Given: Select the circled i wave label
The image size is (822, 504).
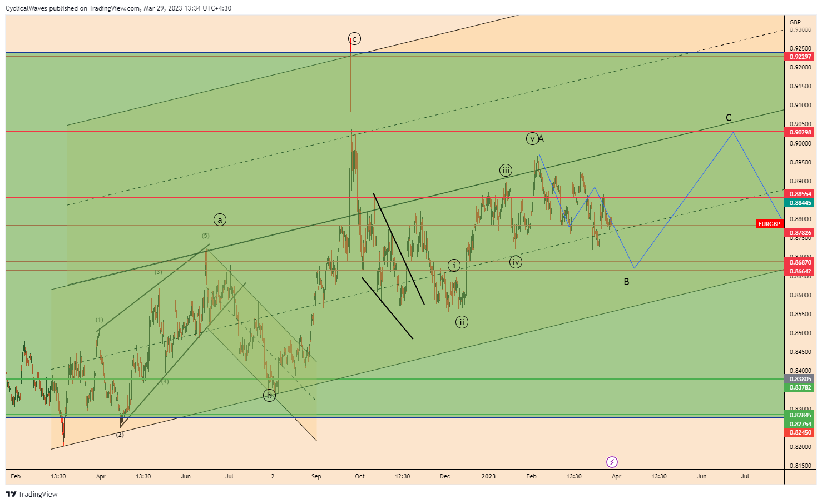Looking at the screenshot, I should [454, 265].
